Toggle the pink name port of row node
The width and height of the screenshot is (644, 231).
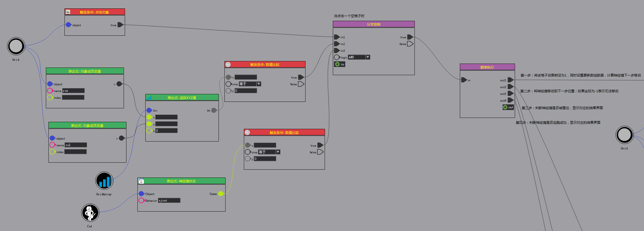[50, 91]
